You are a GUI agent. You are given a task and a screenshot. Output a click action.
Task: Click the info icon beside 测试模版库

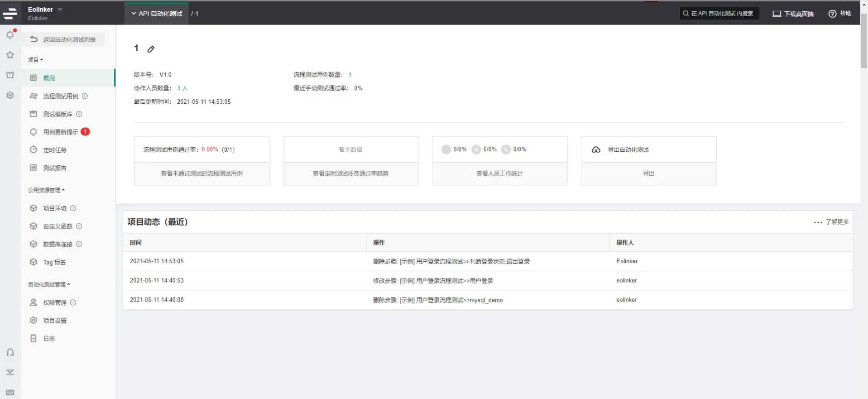(79, 114)
